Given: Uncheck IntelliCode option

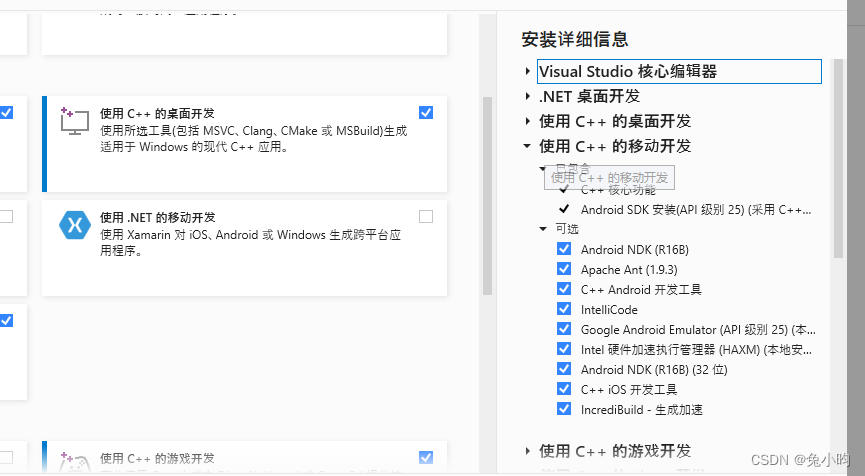Looking at the screenshot, I should pos(564,308).
